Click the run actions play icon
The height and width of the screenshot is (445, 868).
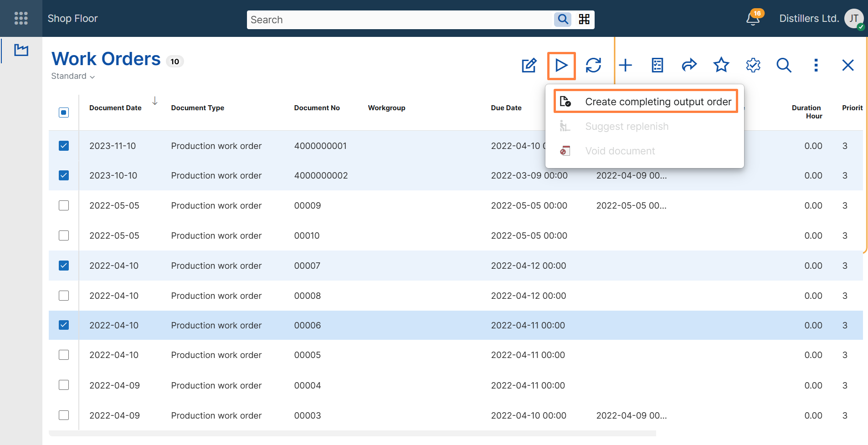[x=561, y=65]
